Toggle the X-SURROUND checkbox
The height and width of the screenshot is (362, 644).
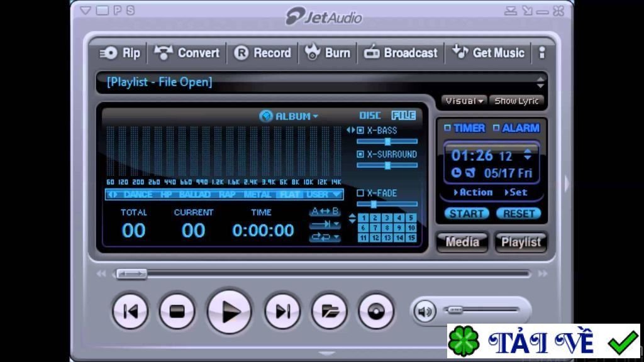point(360,155)
